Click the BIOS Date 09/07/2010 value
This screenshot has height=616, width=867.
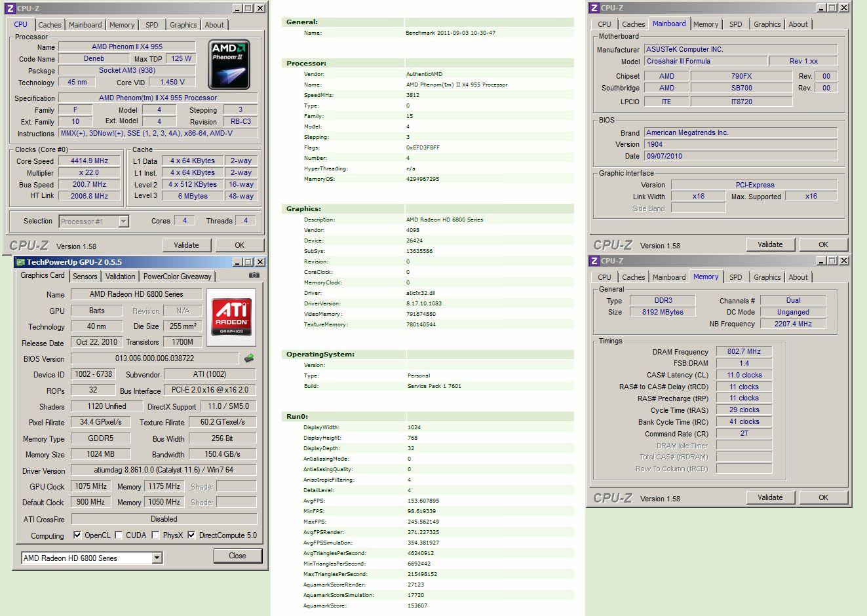[741, 157]
